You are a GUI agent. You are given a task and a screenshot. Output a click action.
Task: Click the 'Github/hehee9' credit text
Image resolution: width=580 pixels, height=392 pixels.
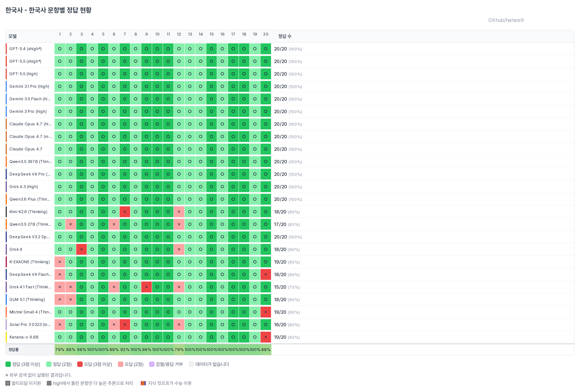click(x=506, y=20)
